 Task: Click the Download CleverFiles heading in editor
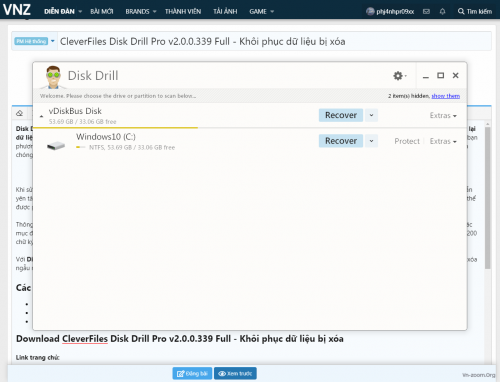(x=180, y=339)
